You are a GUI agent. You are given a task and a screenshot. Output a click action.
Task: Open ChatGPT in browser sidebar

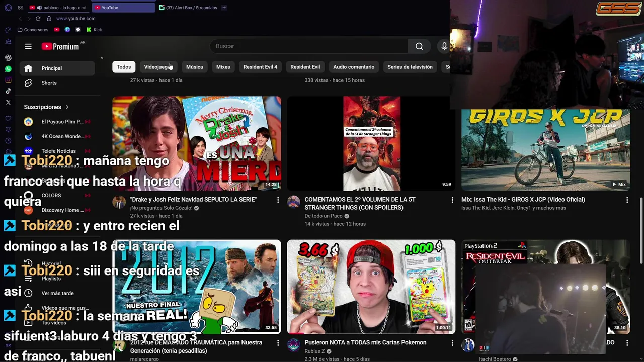coord(8,58)
